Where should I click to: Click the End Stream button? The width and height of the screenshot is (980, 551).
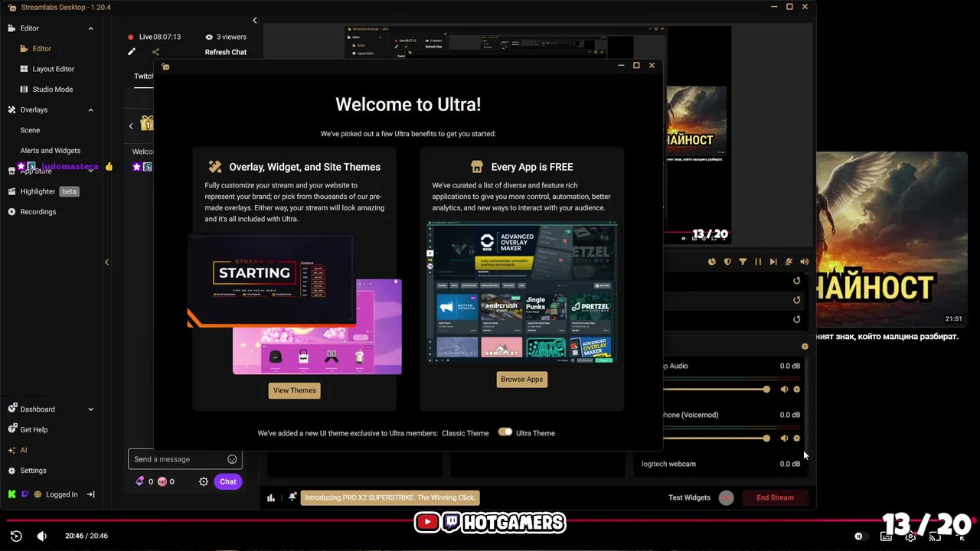[775, 497]
